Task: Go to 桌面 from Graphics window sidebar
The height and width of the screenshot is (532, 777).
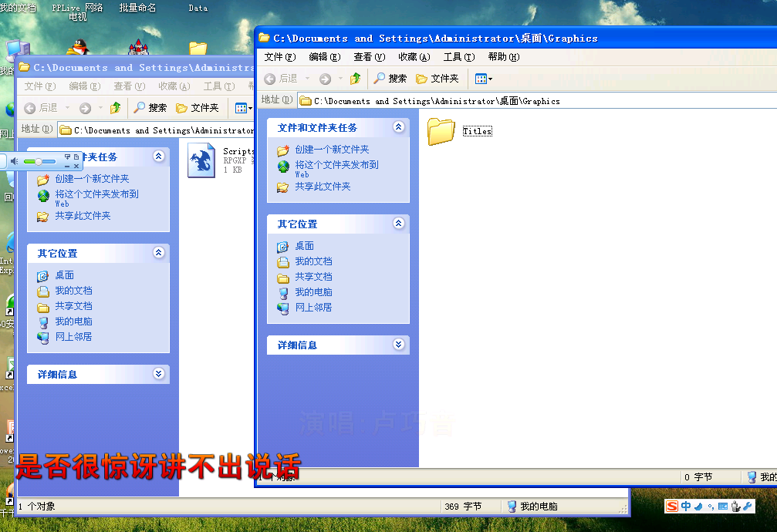Action: tap(304, 246)
